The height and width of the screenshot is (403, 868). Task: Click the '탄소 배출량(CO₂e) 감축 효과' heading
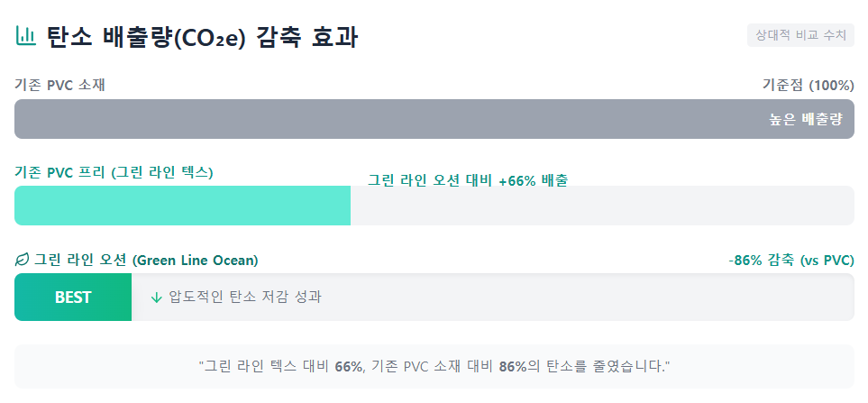tap(202, 38)
